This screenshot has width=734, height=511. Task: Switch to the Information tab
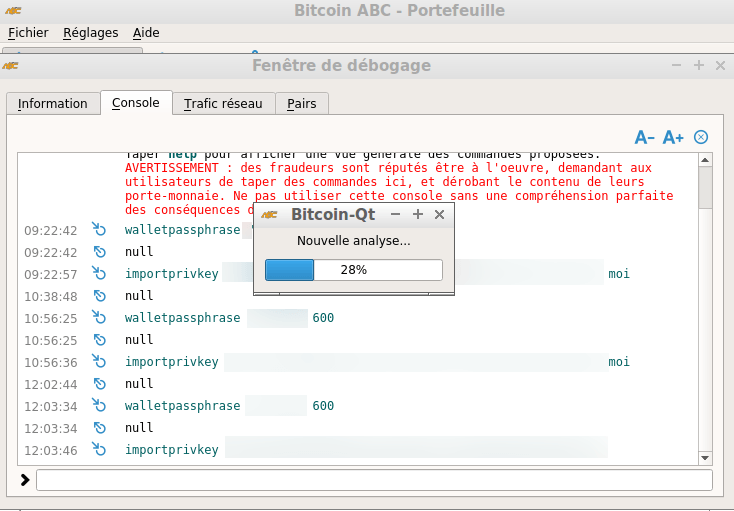[x=53, y=103]
